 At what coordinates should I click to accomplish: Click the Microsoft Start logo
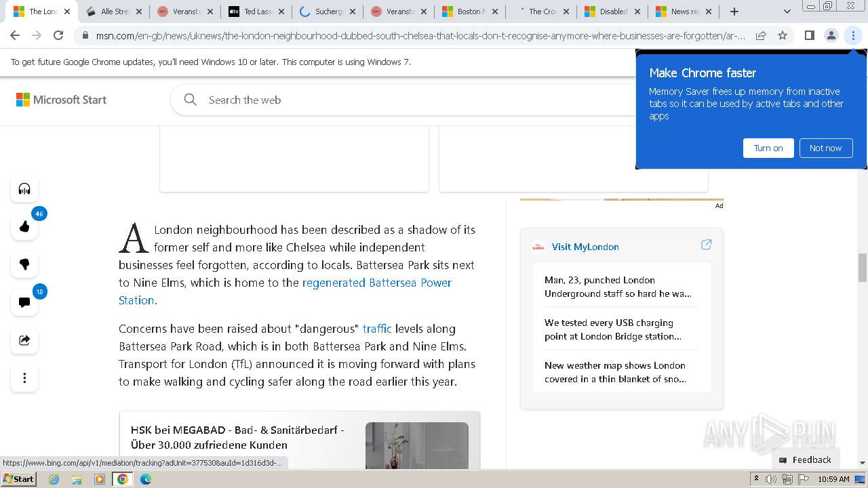pos(62,100)
